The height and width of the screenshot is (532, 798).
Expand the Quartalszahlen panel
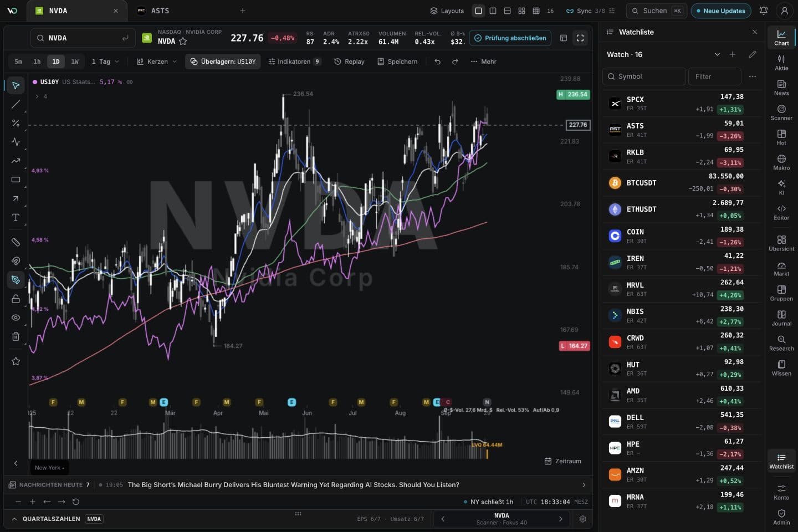click(x=14, y=519)
